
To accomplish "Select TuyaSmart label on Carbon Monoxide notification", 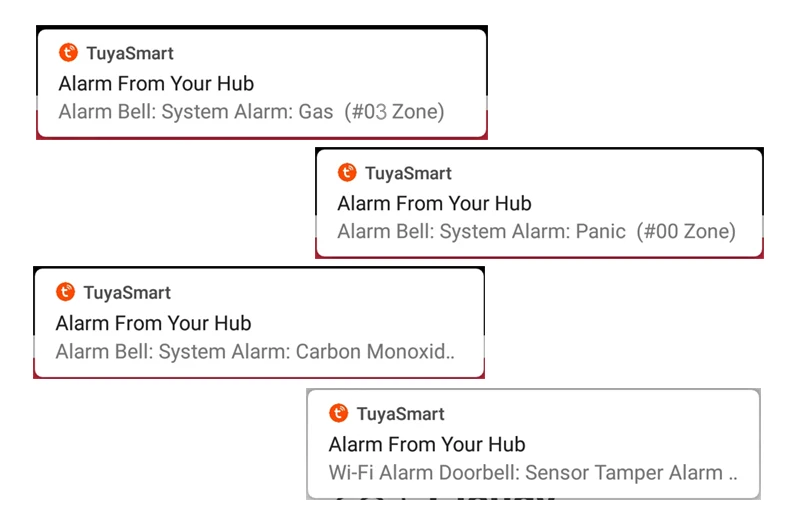I will 127,293.
